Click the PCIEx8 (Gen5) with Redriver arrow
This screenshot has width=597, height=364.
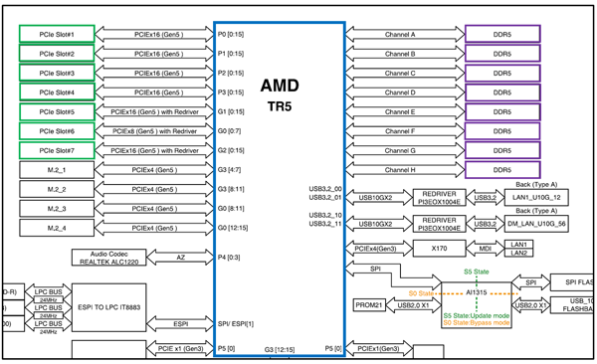[x=154, y=131]
